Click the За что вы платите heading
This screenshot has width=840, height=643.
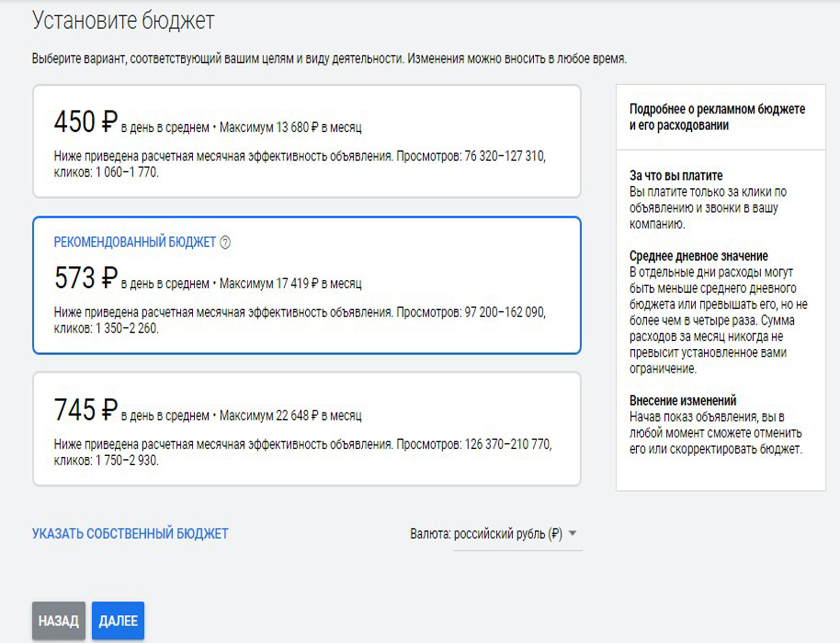pos(675,175)
